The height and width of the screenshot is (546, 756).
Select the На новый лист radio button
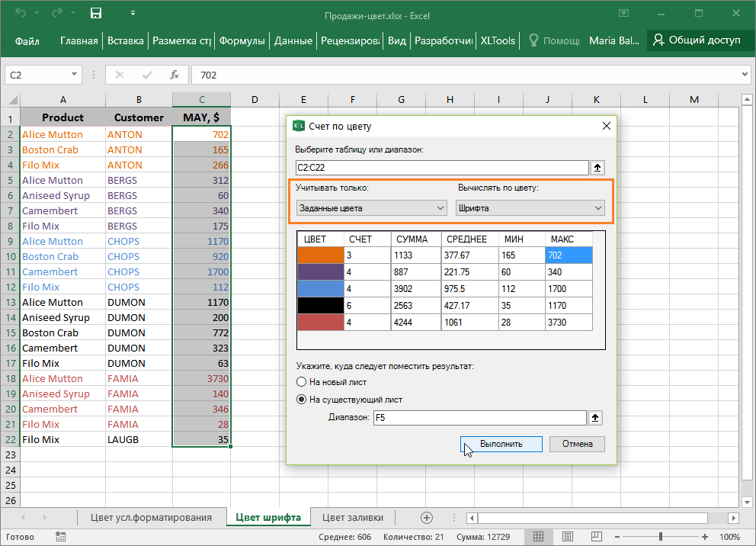coord(302,382)
